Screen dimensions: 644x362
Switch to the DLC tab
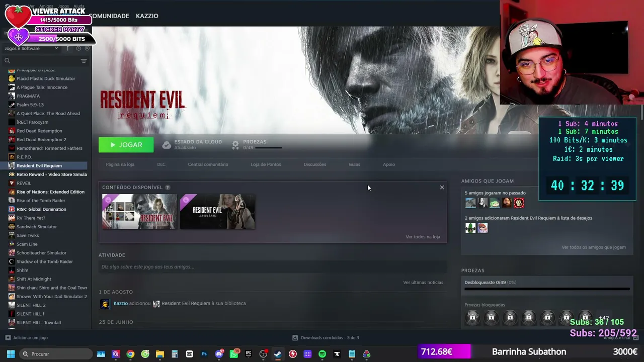pos(161,164)
